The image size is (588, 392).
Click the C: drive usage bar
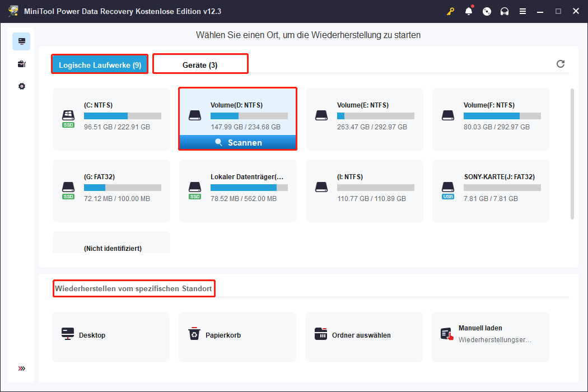(123, 116)
